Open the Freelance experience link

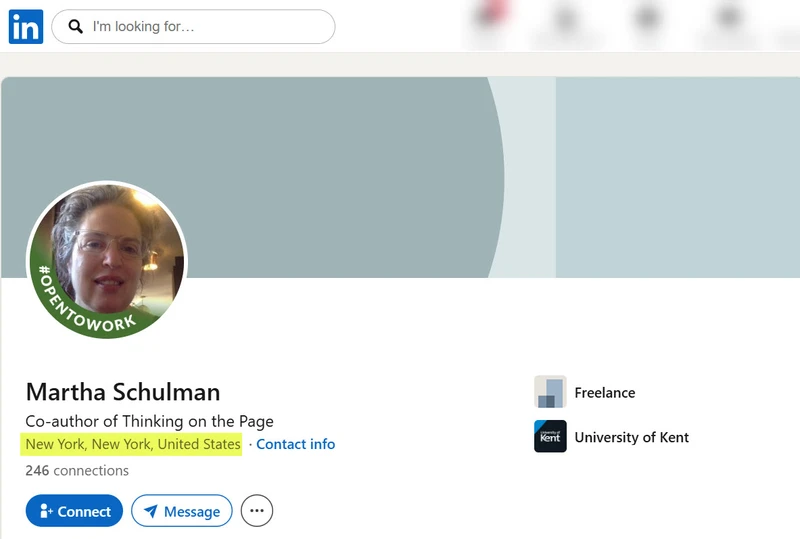click(x=605, y=393)
